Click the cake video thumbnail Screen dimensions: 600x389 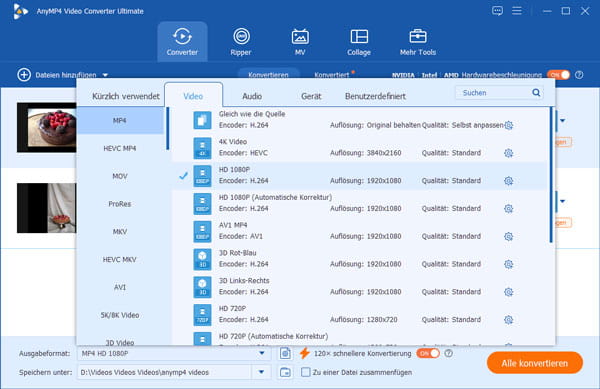pos(46,127)
